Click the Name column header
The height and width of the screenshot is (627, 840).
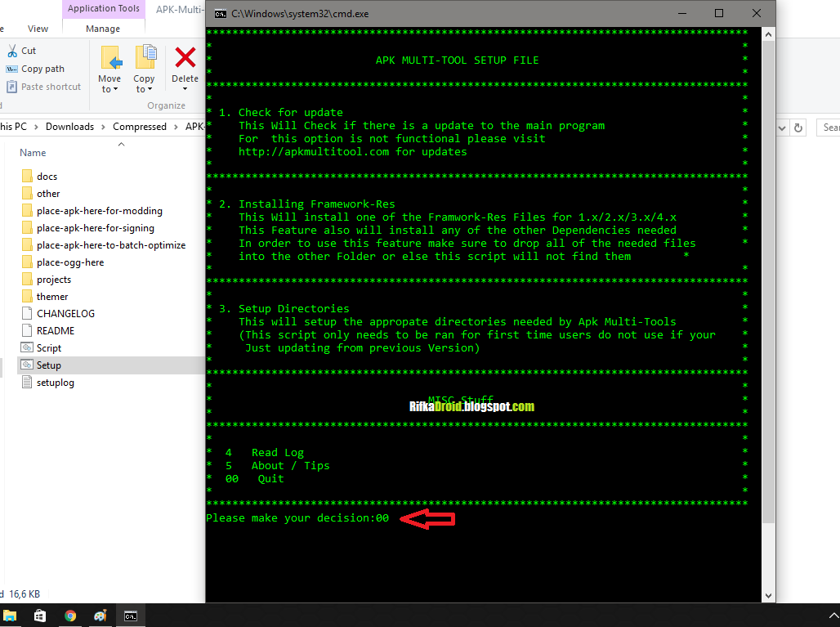(33, 153)
